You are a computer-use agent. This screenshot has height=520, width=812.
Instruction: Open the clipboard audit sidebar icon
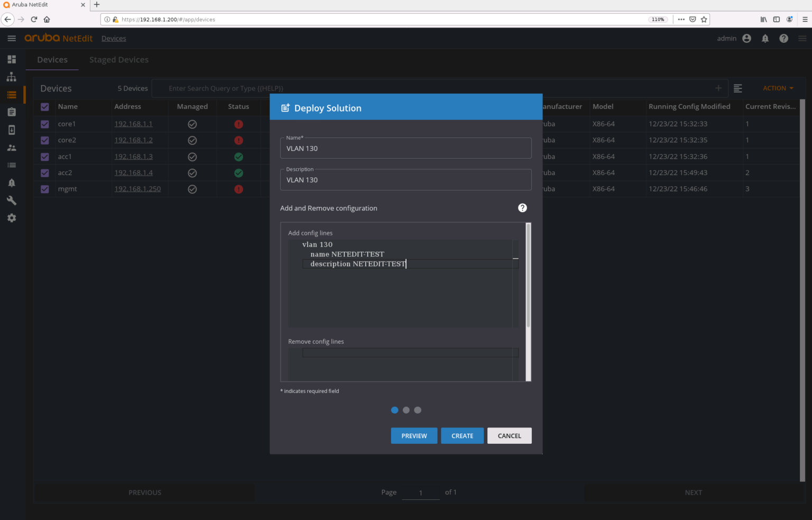click(x=12, y=112)
